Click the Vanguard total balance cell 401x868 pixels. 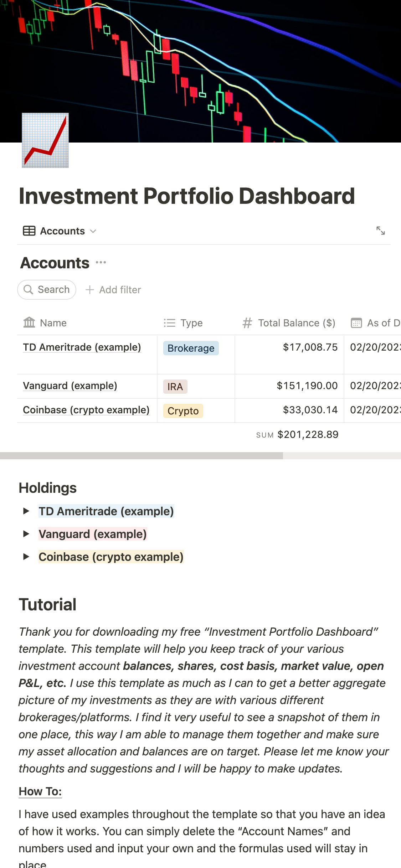point(307,386)
